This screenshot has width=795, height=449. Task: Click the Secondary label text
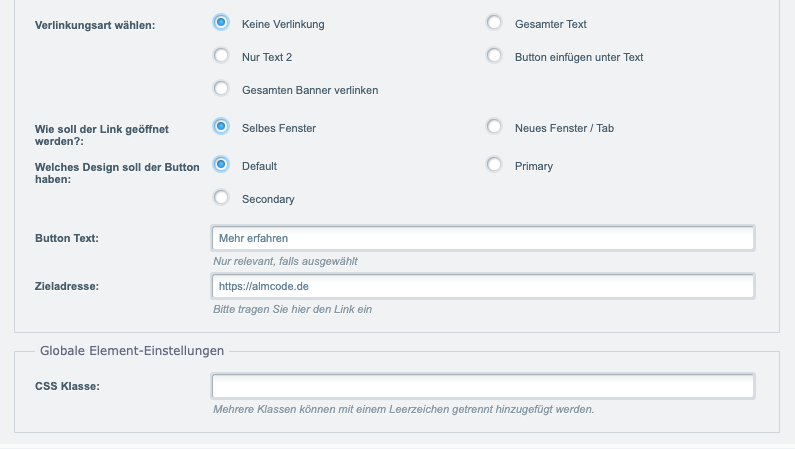(x=268, y=199)
